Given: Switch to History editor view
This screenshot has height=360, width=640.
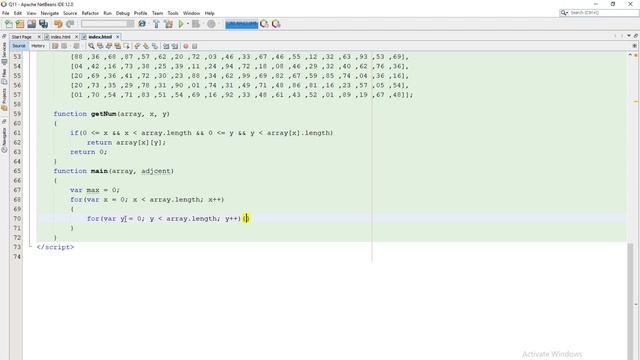Looking at the screenshot, I should (x=38, y=46).
